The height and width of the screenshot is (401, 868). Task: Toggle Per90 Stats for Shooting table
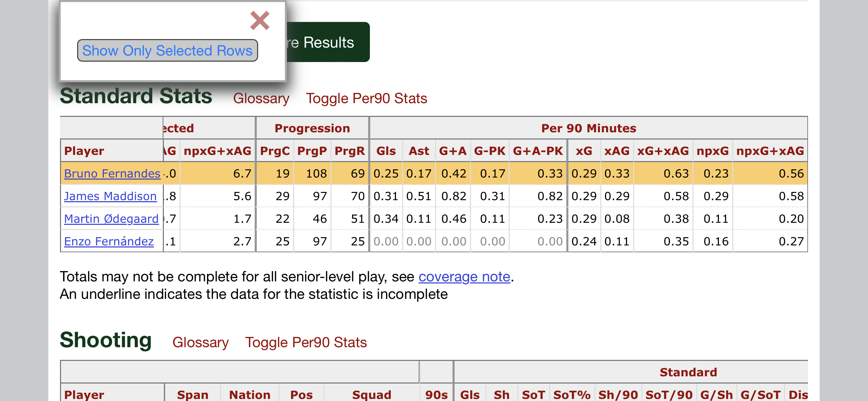(306, 342)
